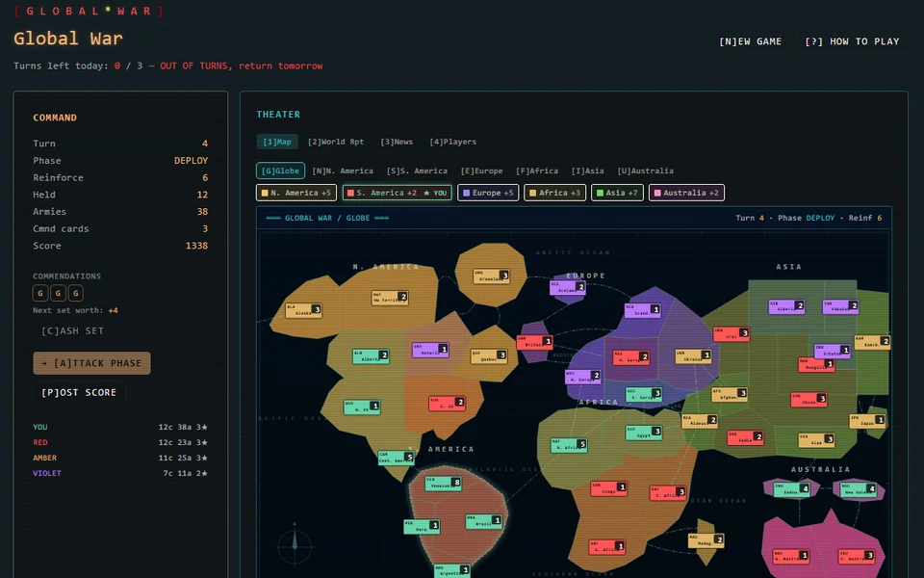Select the Britain territory marker
924x578 pixels.
(x=534, y=342)
